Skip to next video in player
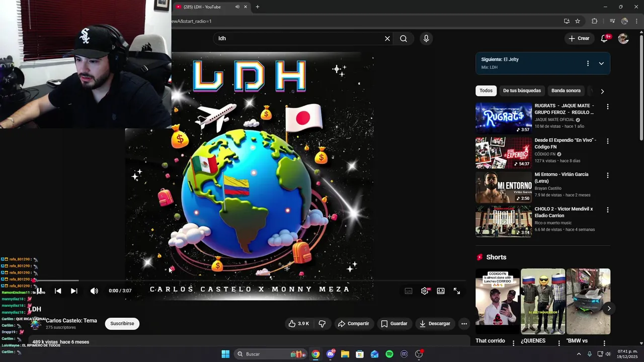 click(x=74, y=291)
